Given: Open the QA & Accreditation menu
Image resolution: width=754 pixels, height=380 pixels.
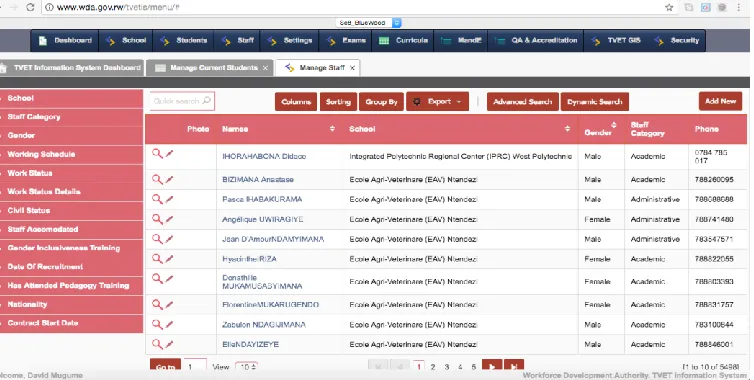Looking at the screenshot, I should tap(536, 40).
